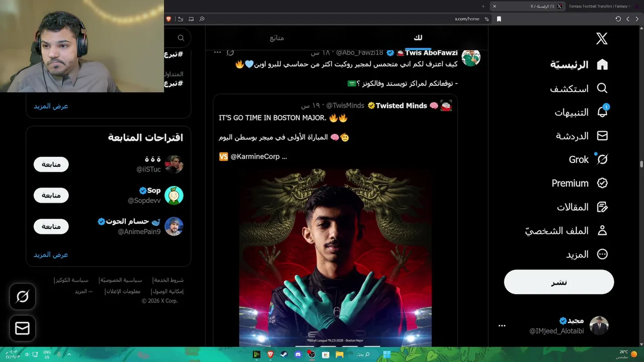
Task: Open a new browser tab
Action: tap(483, 6)
